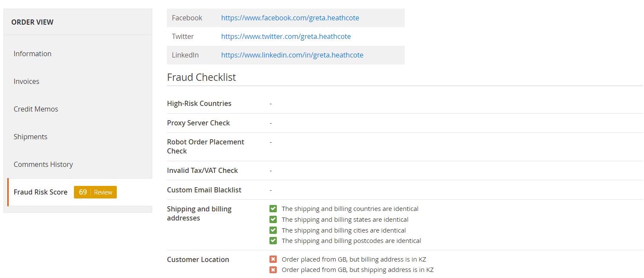Image resolution: width=644 pixels, height=278 pixels.
Task: Open the Credit Memos tab
Action: (35, 109)
